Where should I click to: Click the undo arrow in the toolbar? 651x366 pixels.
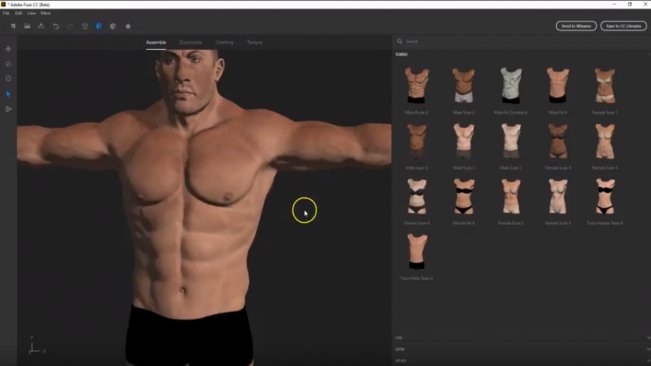tap(56, 26)
